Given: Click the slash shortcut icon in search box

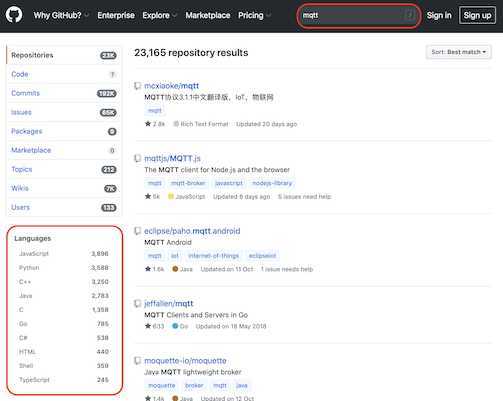Looking at the screenshot, I should (410, 15).
